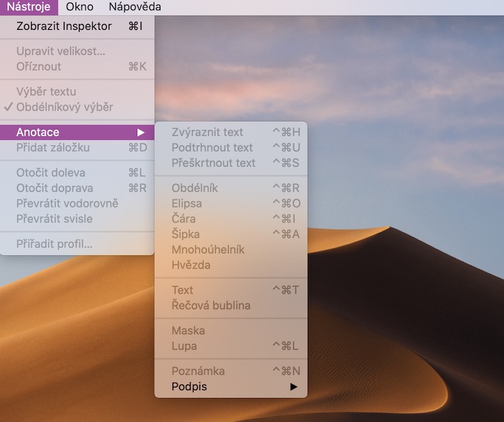Choose Řečová bublina annotation
Viewport: 504px width, 422px height.
tap(231, 306)
